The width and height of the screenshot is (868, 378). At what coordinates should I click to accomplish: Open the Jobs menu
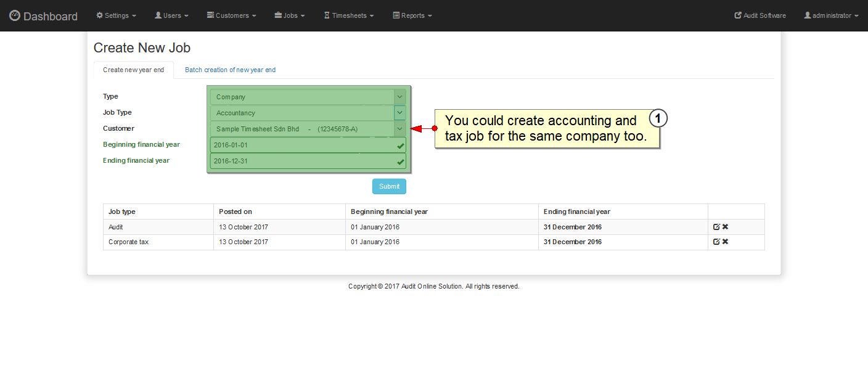(x=290, y=15)
